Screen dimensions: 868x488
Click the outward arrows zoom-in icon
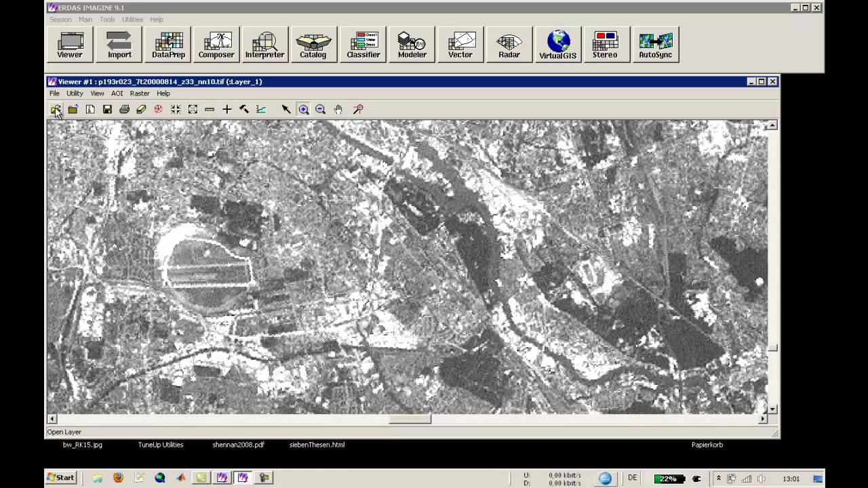(193, 109)
